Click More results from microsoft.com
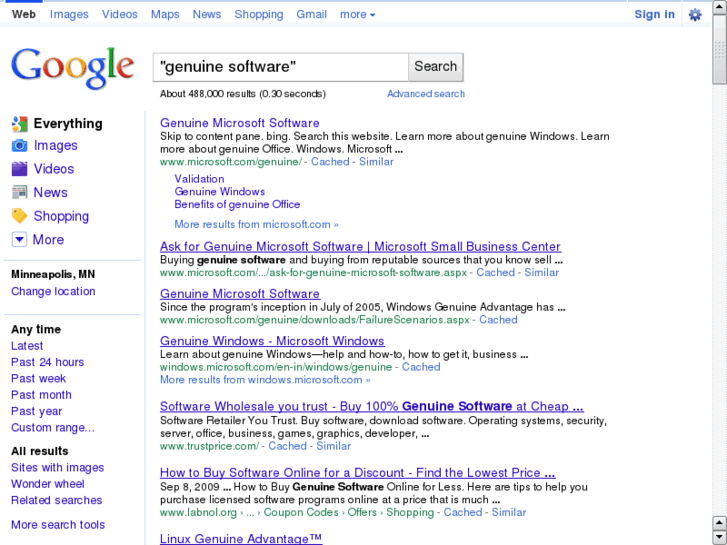727x545 pixels. pos(256,224)
